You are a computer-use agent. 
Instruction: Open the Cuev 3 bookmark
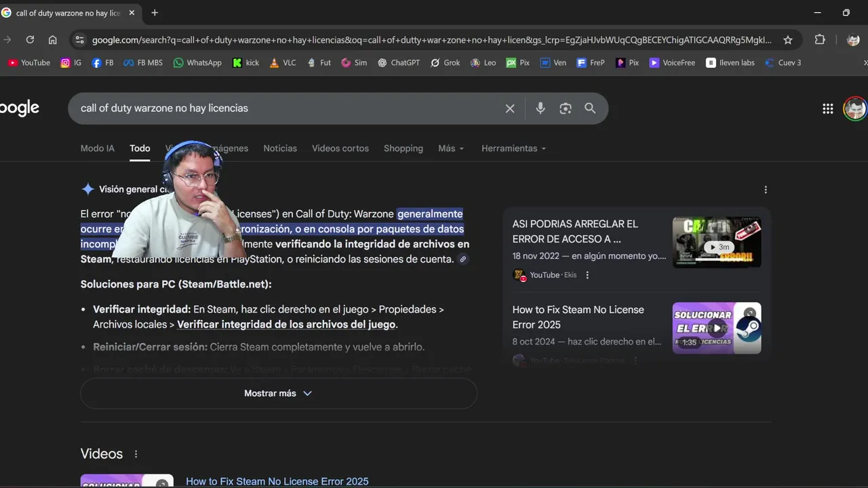[x=783, y=62]
